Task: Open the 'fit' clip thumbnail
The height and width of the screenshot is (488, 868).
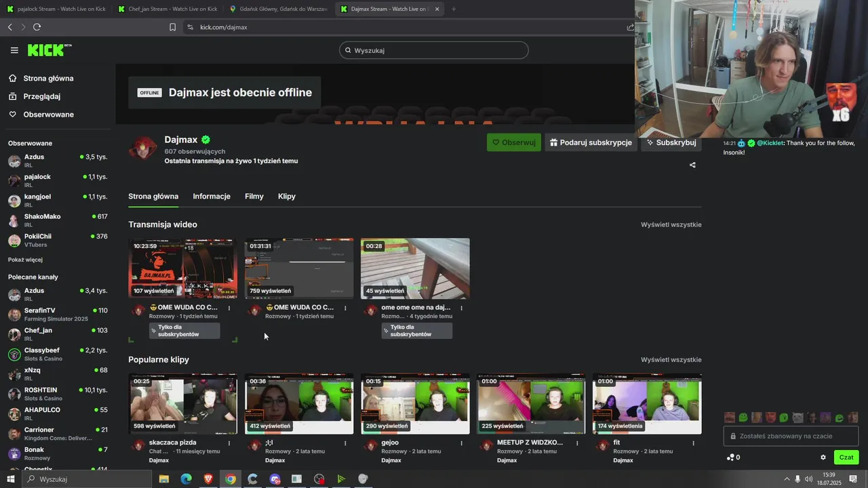Action: (x=647, y=403)
